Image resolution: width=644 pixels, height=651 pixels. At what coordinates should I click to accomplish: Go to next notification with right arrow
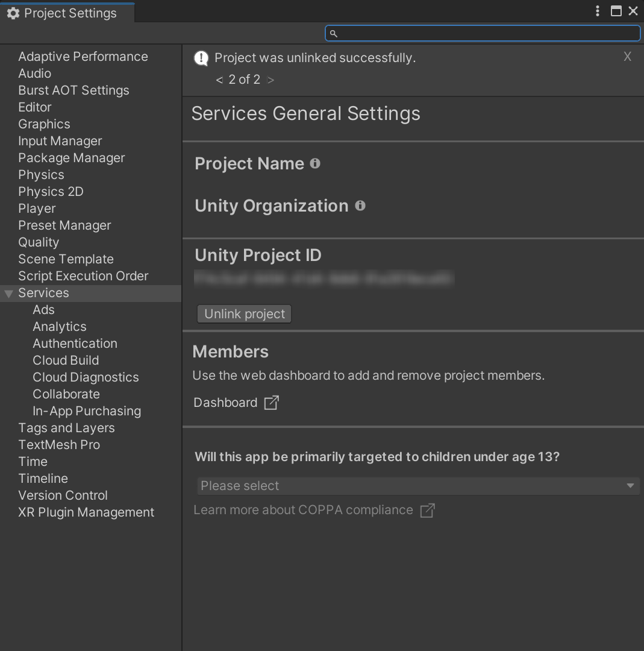[270, 80]
